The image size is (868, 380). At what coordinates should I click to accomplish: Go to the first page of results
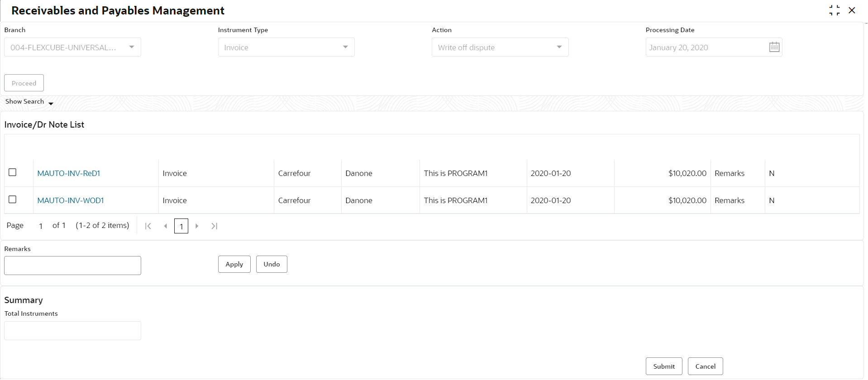coord(148,226)
